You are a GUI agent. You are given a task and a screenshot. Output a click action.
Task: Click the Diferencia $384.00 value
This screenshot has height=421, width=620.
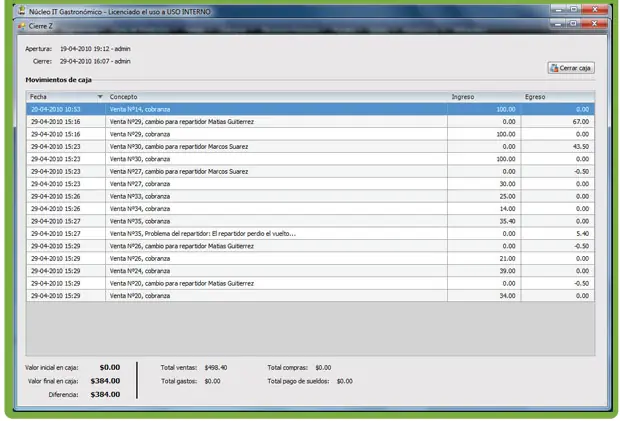105,395
